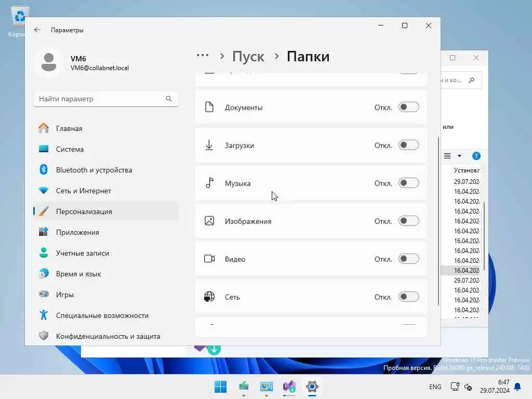Click the settings page vertical scrollbar
532x399 pixels.
click(438, 220)
